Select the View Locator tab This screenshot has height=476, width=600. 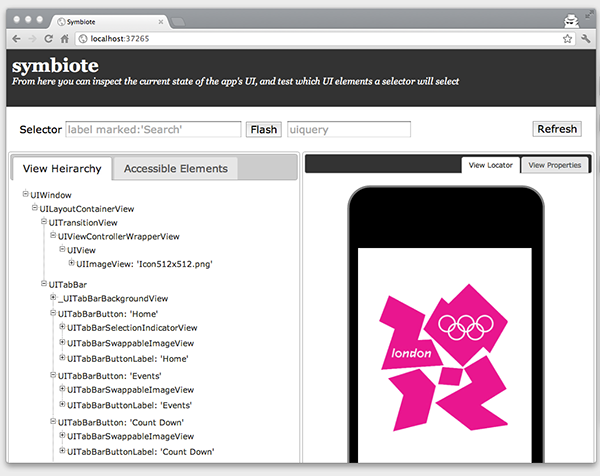[491, 165]
